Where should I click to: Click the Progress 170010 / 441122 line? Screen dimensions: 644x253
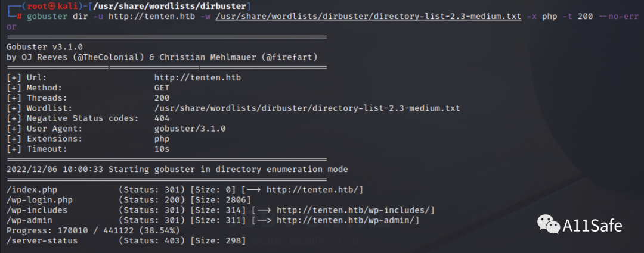[x=93, y=230]
